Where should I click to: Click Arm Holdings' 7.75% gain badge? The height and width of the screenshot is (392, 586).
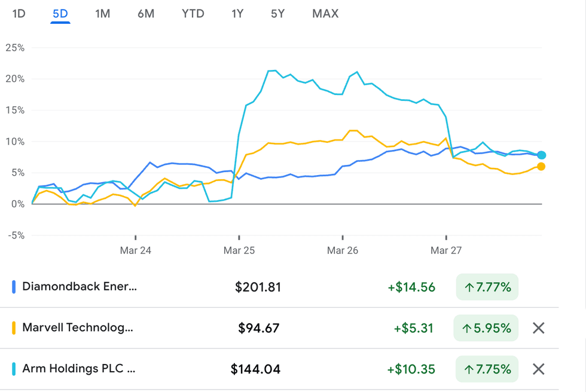[x=487, y=369]
